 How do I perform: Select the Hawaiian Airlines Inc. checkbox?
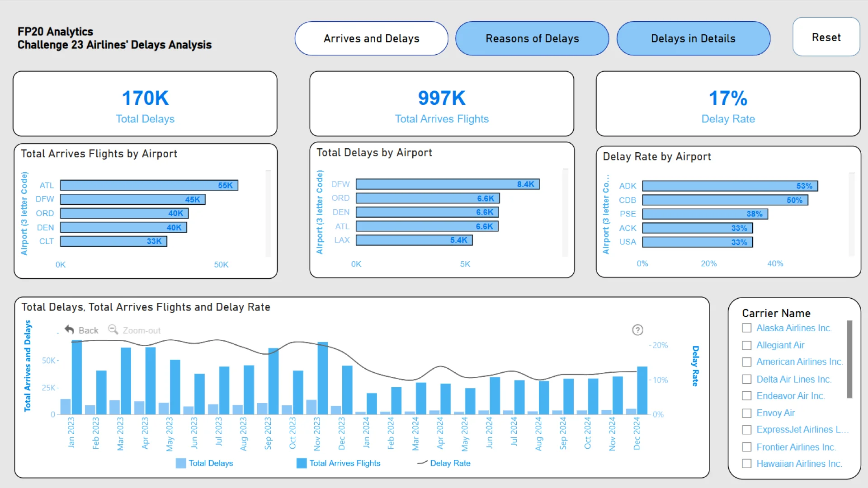coord(747,464)
